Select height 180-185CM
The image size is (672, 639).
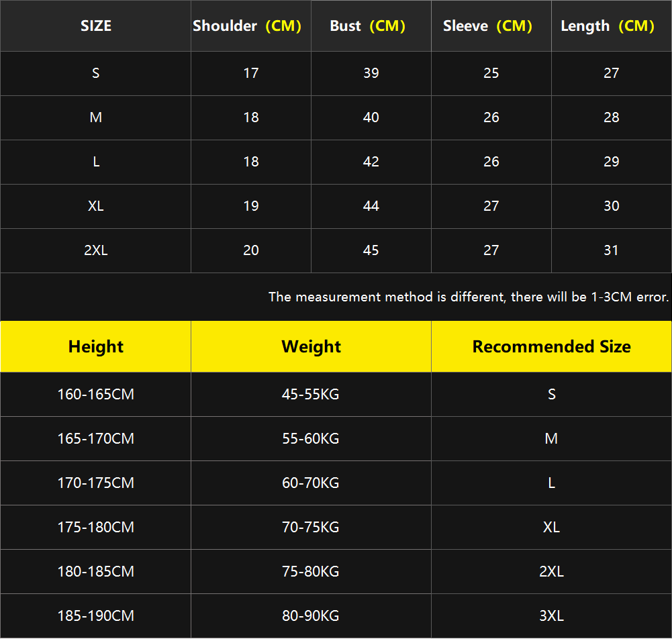pos(96,572)
